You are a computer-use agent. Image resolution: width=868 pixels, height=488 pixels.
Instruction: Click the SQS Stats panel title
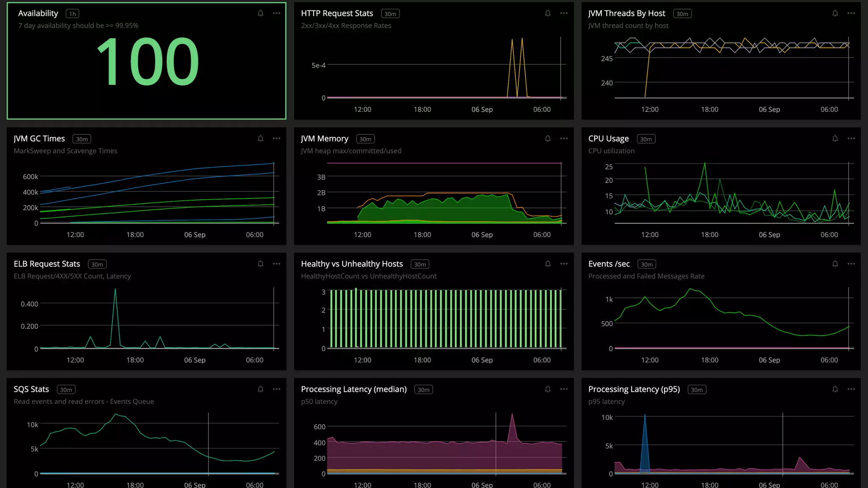pos(31,389)
